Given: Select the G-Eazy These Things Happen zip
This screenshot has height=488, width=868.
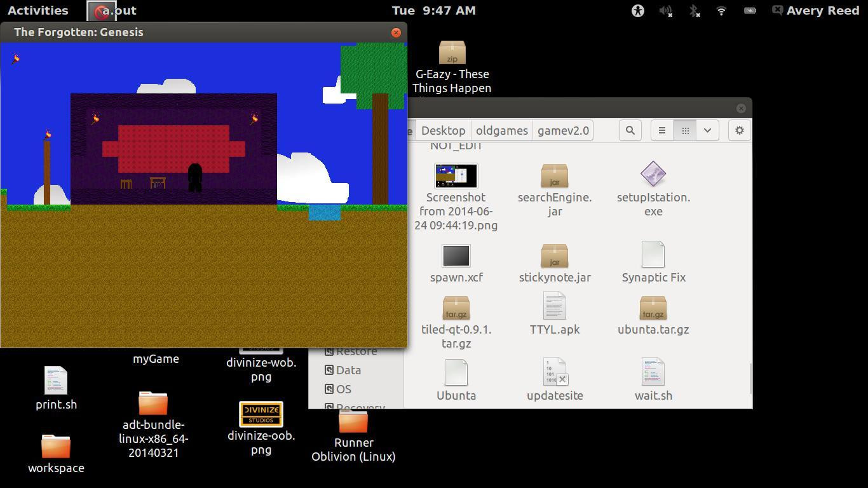Looking at the screenshot, I should point(452,68).
